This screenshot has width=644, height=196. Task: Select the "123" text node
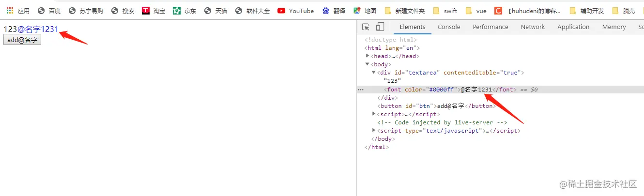392,81
